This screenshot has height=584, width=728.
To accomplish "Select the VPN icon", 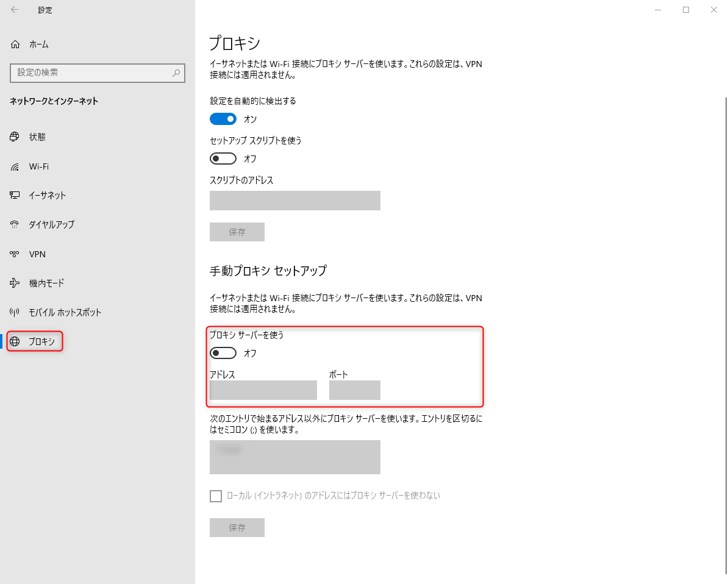I will pyautogui.click(x=15, y=254).
